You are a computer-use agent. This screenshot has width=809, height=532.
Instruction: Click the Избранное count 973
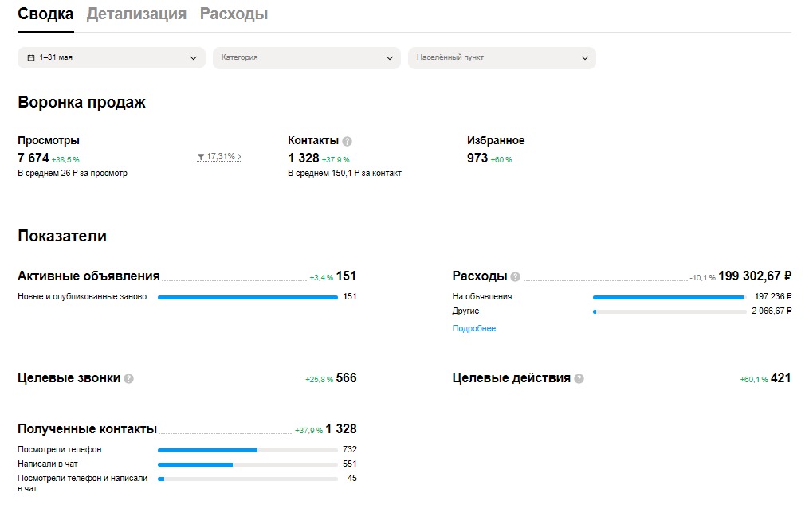click(477, 158)
